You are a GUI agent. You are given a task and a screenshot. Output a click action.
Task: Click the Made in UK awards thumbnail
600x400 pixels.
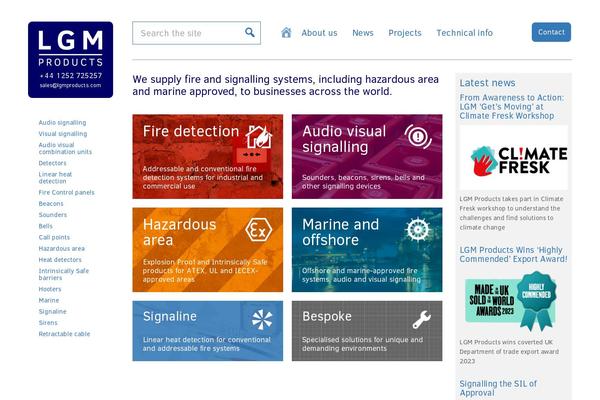coord(510,301)
